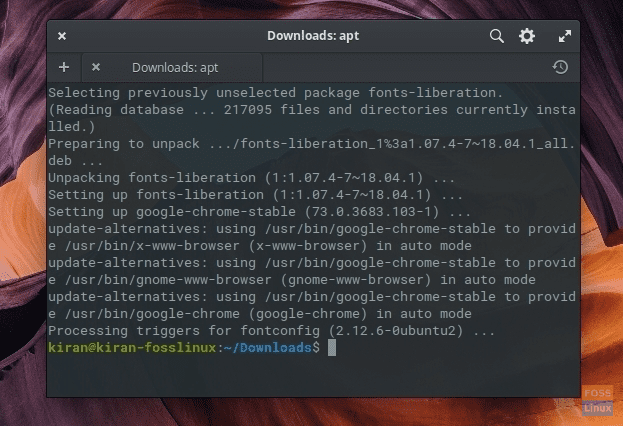Open the terminal search (magnifier icon)

coord(497,36)
